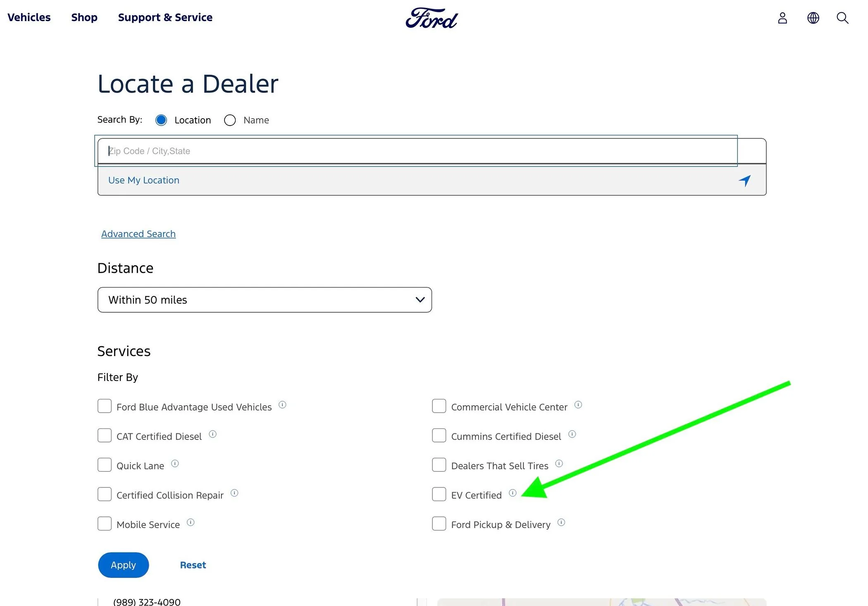Open Dealers That Sell Tires info icon

[559, 463]
